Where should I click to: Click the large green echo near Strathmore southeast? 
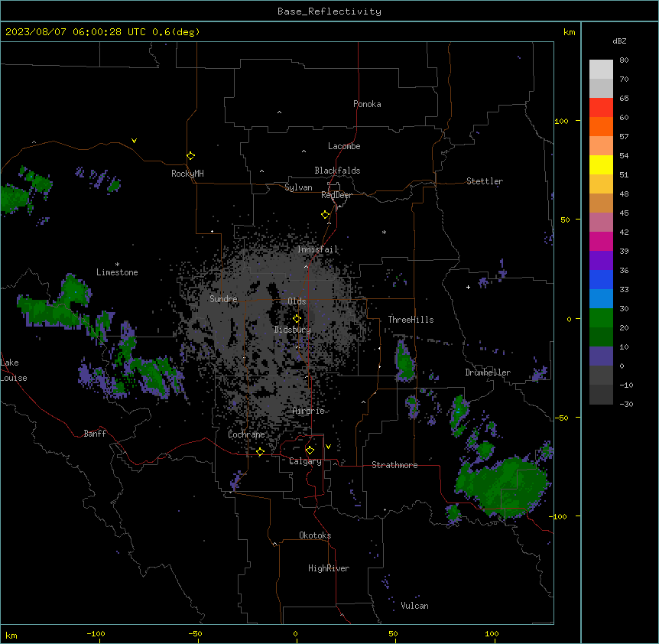[x=502, y=486]
